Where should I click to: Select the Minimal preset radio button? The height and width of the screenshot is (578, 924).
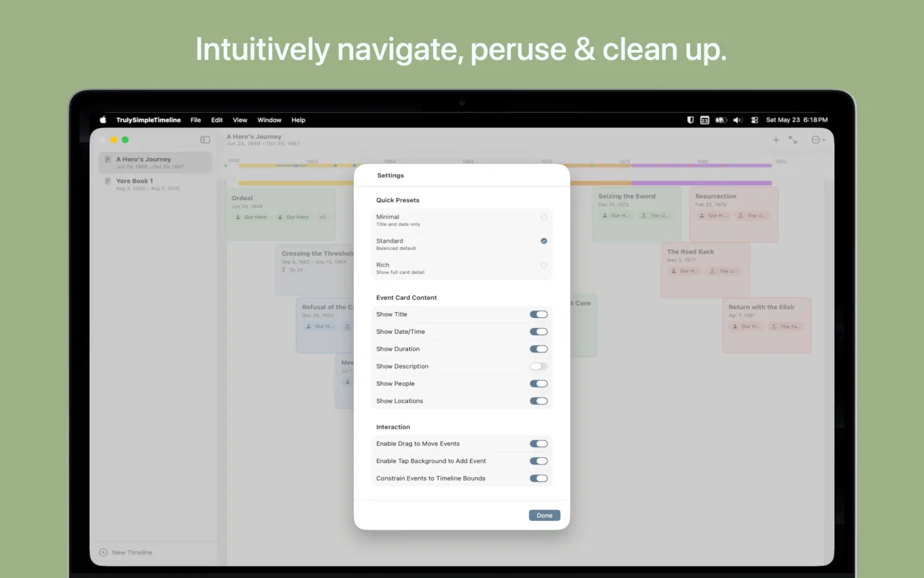[x=544, y=217]
